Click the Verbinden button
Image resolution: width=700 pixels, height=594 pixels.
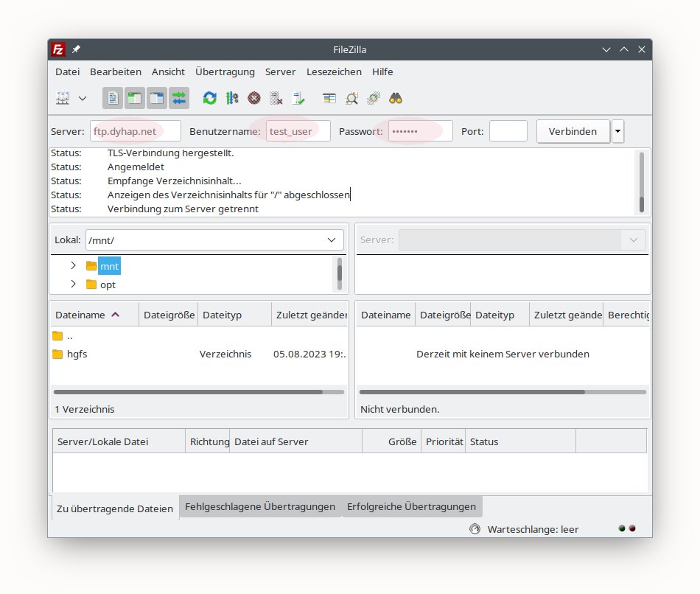573,131
